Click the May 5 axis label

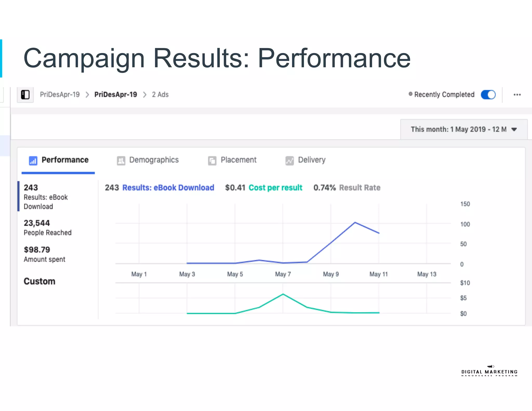[x=235, y=274]
